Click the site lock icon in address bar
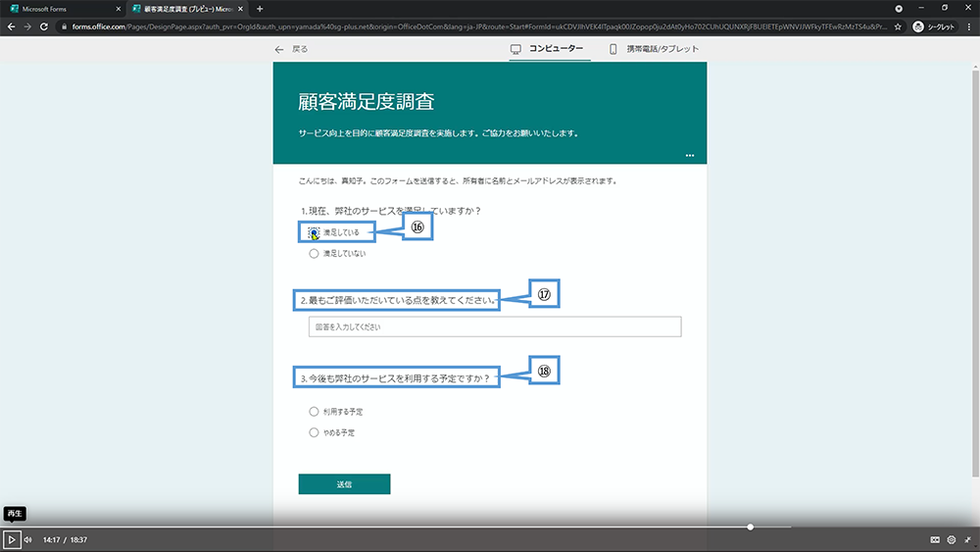The width and height of the screenshot is (980, 552). pos(64,26)
